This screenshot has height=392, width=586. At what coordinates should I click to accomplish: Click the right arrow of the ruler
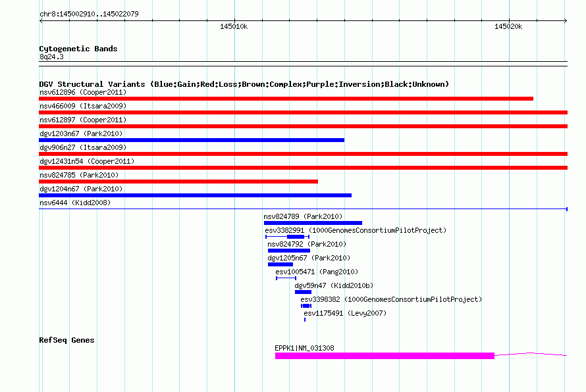point(566,20)
